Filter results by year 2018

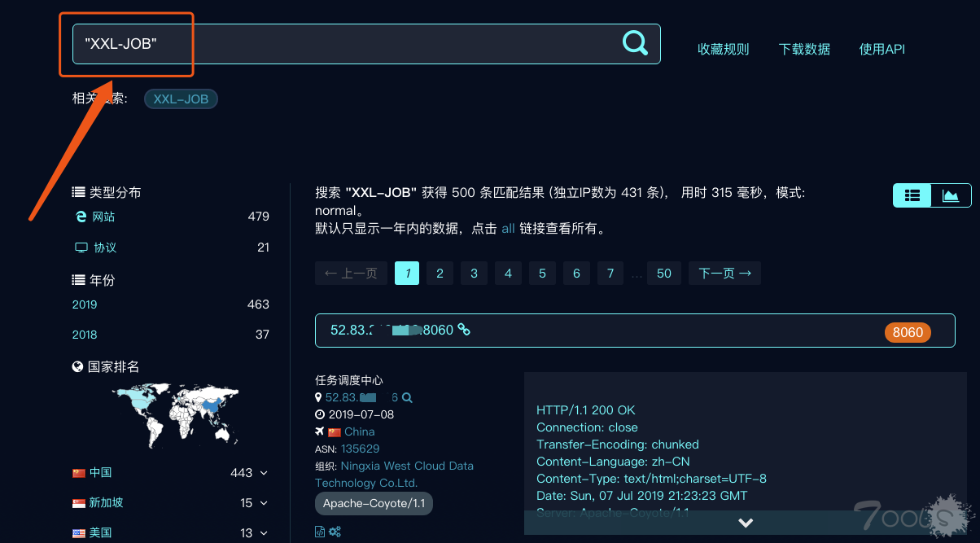tap(85, 335)
